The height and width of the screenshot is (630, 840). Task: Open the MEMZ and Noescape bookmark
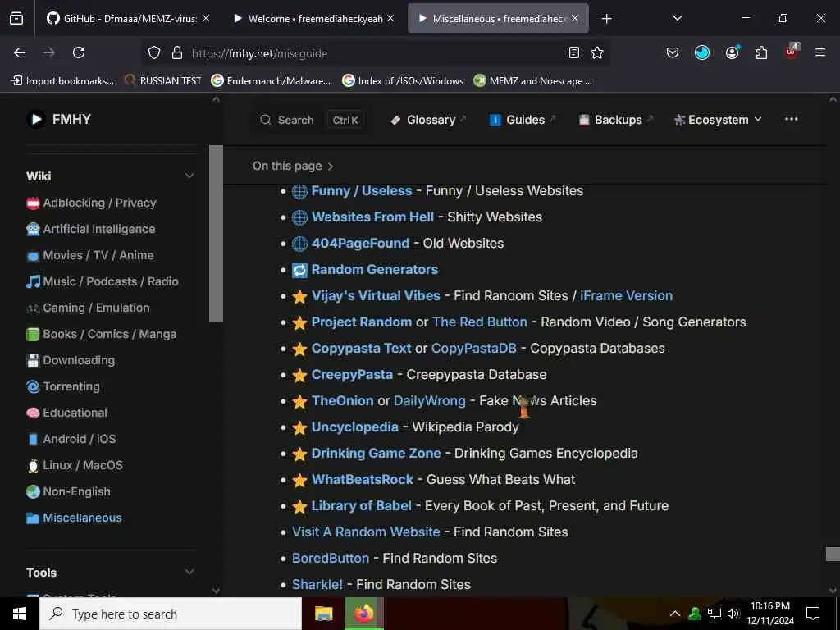(533, 81)
